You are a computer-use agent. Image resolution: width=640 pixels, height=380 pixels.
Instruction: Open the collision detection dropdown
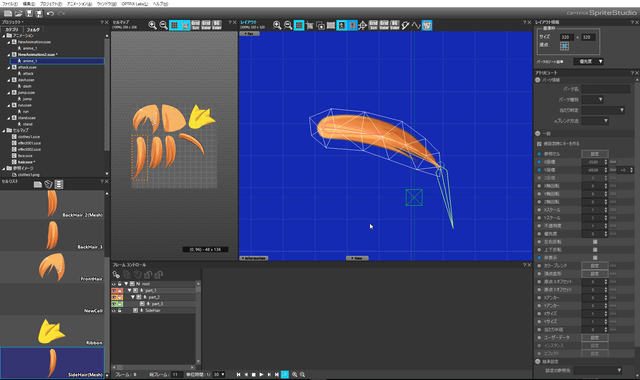pyautogui.click(x=603, y=110)
